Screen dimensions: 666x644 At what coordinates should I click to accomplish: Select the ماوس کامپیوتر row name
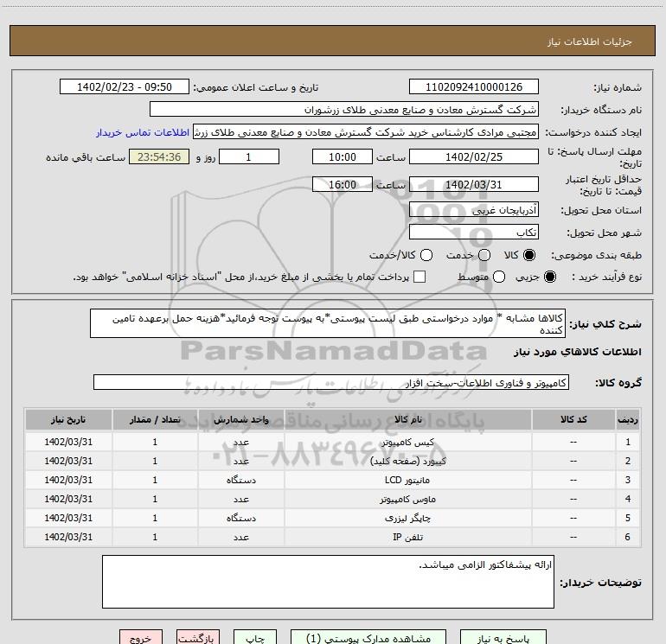(407, 500)
